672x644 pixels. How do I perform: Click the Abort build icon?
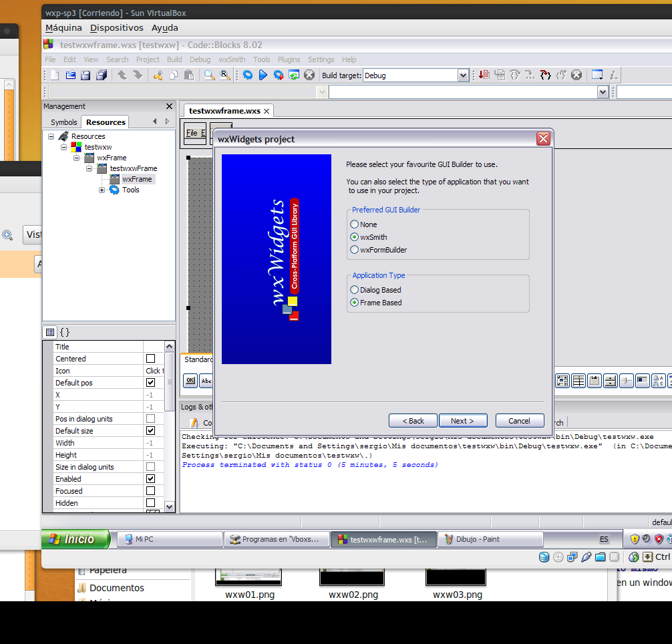(309, 75)
